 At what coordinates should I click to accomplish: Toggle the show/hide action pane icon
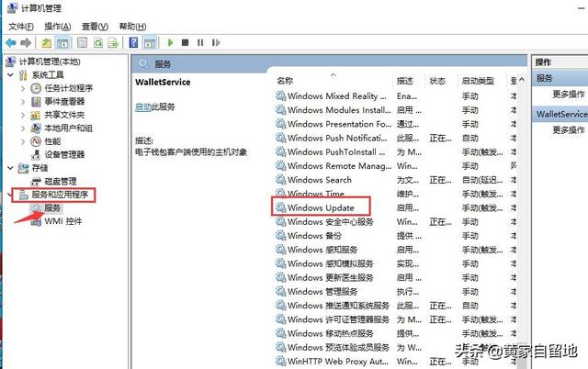click(149, 43)
